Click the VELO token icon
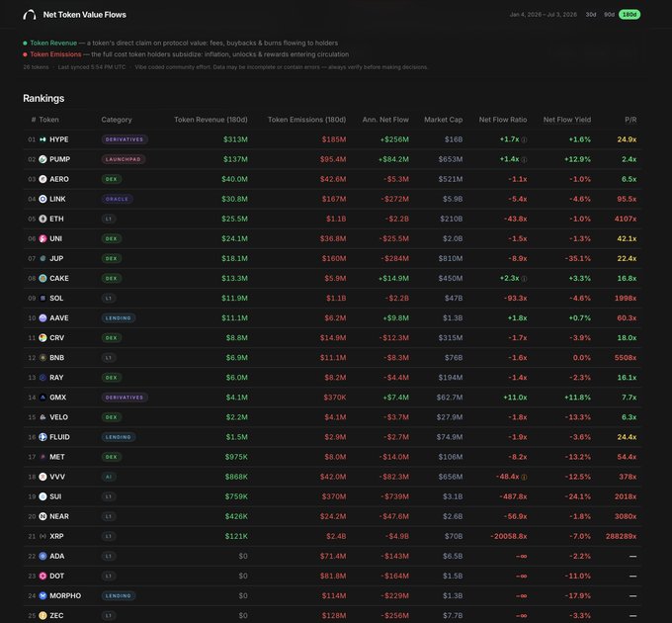672x623 pixels. [42, 417]
